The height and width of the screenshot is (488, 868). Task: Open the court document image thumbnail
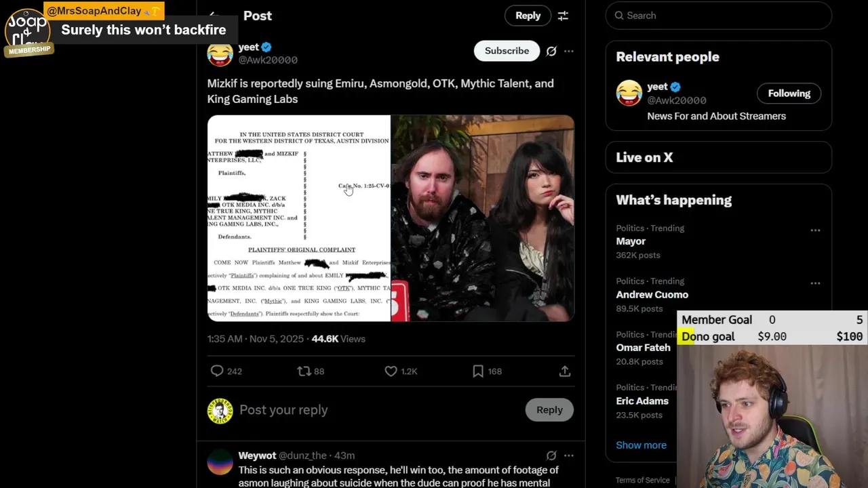click(x=299, y=218)
